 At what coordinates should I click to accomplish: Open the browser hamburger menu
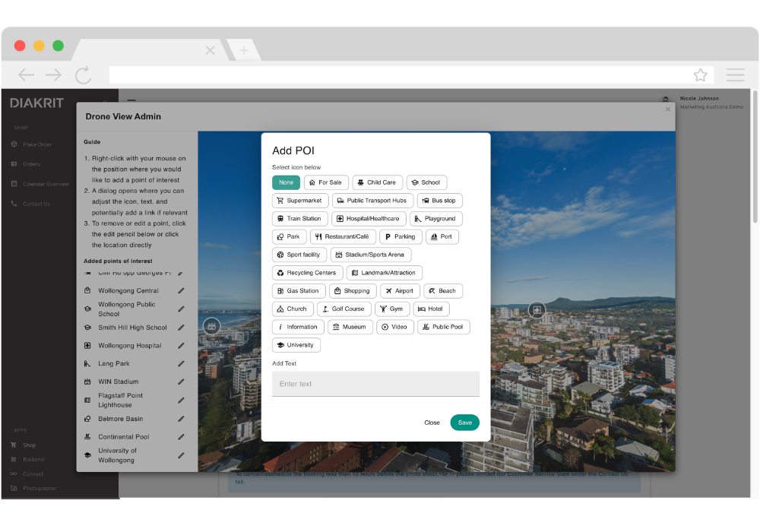coord(735,74)
